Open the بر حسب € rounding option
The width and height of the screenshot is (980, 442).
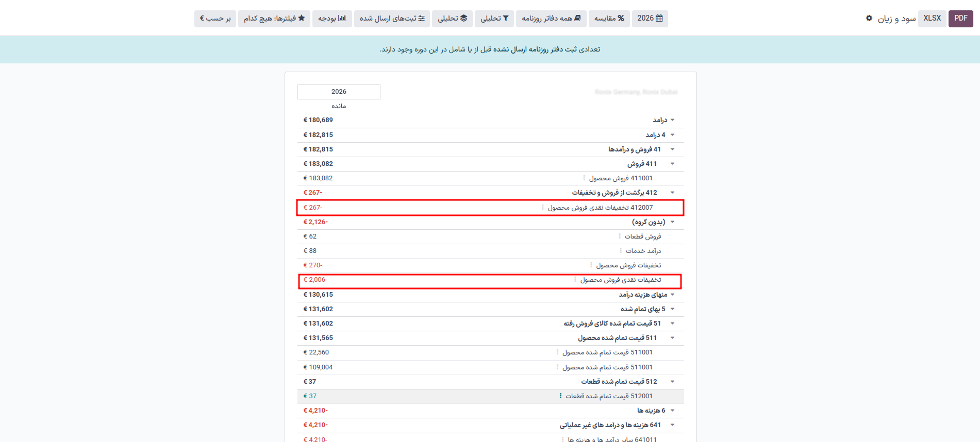point(215,18)
